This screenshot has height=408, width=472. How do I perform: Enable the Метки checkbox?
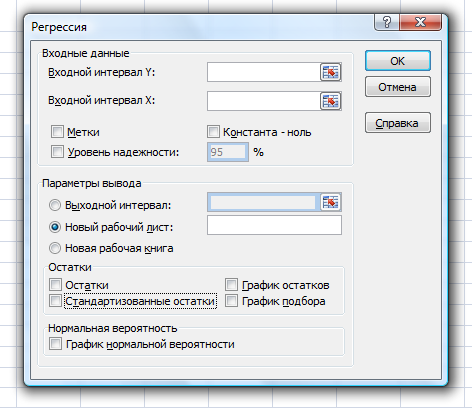57,132
